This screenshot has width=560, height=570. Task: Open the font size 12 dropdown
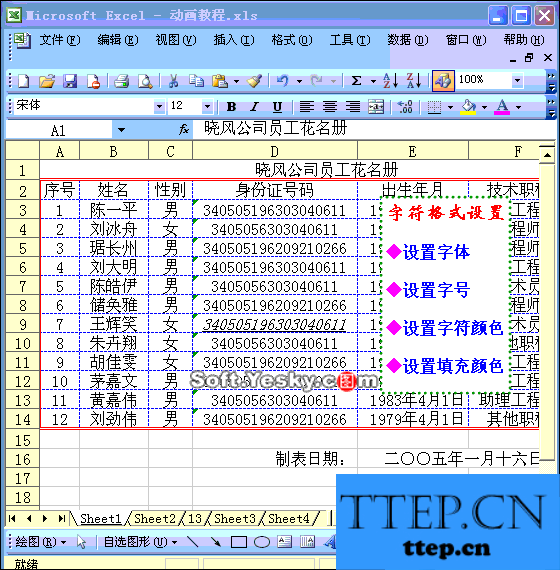point(207,107)
